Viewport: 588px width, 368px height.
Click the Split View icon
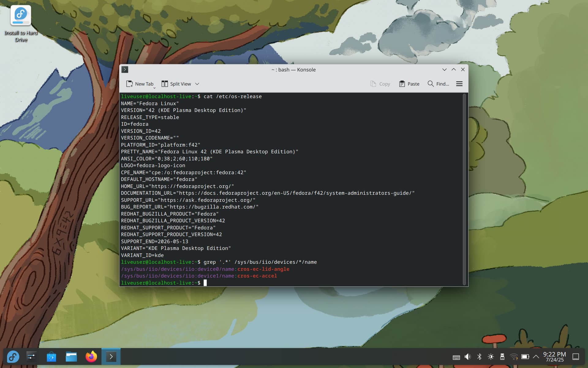click(165, 84)
